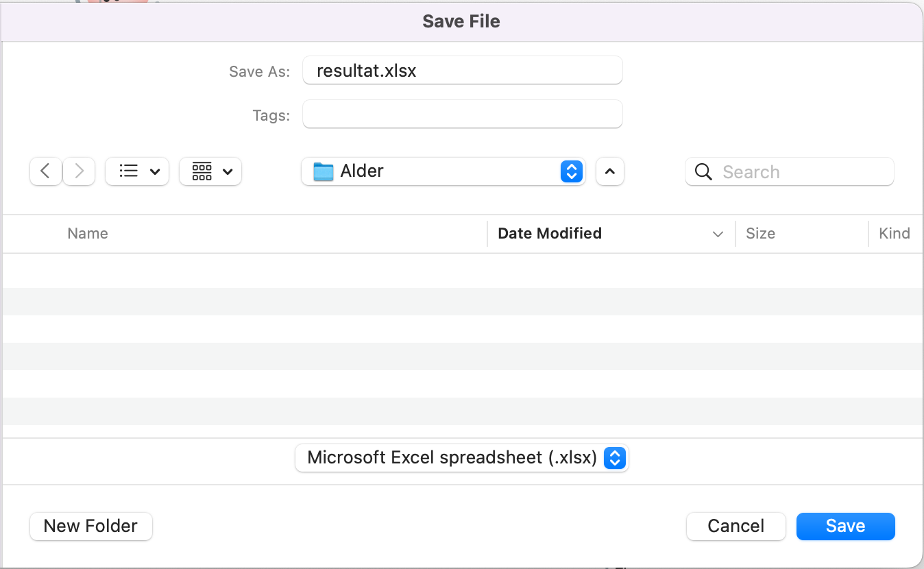Sort files by the Size column
The width and height of the screenshot is (924, 569).
point(760,234)
